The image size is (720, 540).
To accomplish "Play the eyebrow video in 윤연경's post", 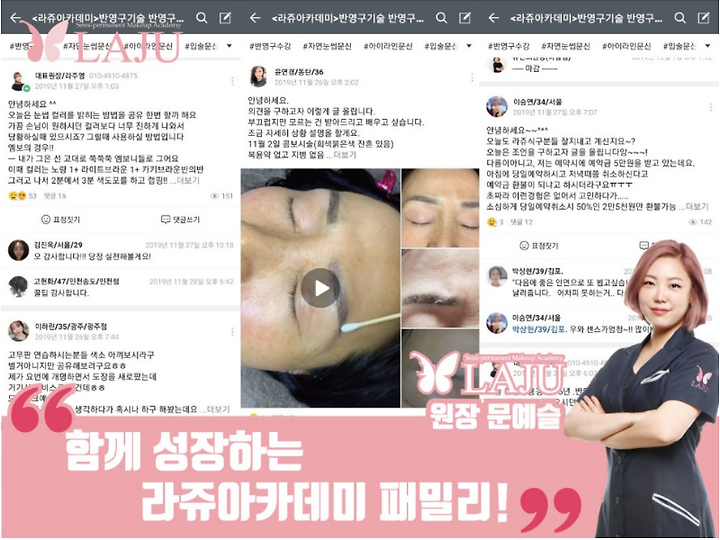I will [321, 288].
